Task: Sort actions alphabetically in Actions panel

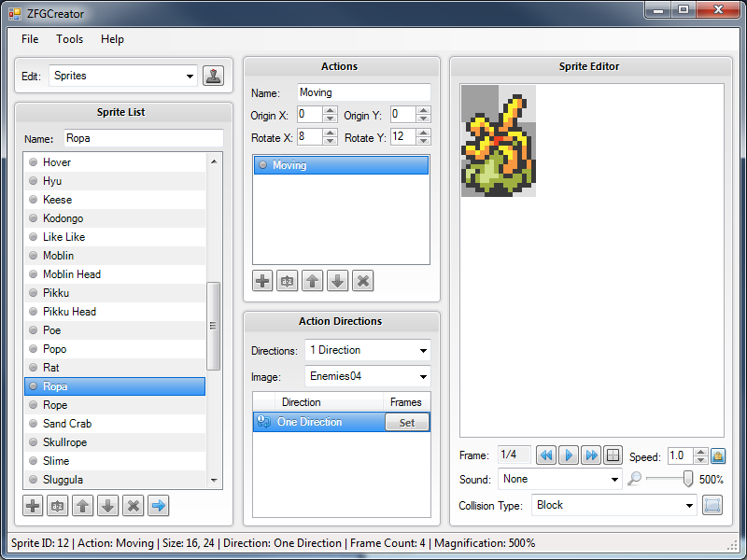Action: tap(288, 281)
